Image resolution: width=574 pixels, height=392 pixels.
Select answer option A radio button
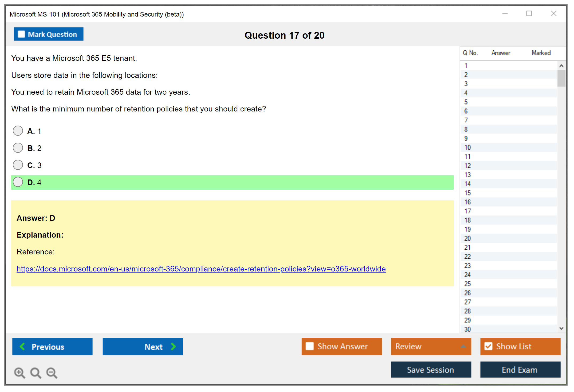pos(18,131)
